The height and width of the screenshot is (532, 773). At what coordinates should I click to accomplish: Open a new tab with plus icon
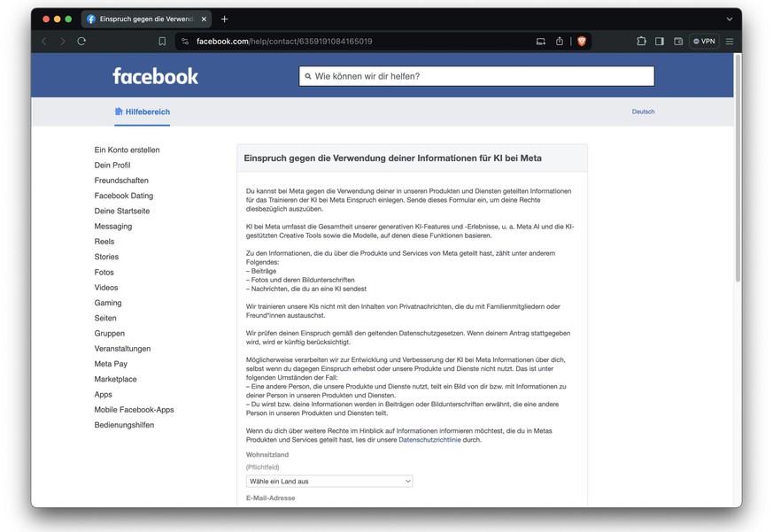224,19
